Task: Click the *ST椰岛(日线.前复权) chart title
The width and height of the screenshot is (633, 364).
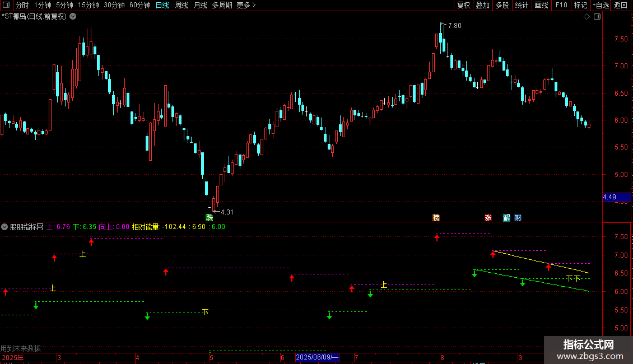Action: pyautogui.click(x=34, y=17)
